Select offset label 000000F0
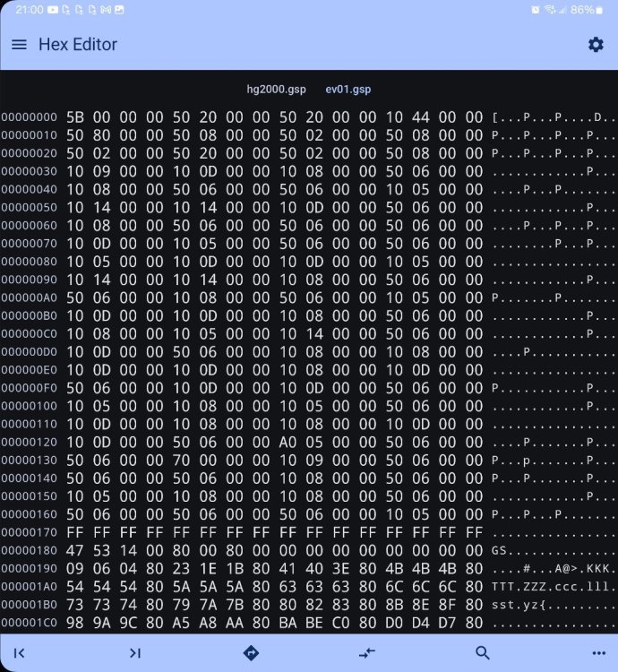 (30, 388)
